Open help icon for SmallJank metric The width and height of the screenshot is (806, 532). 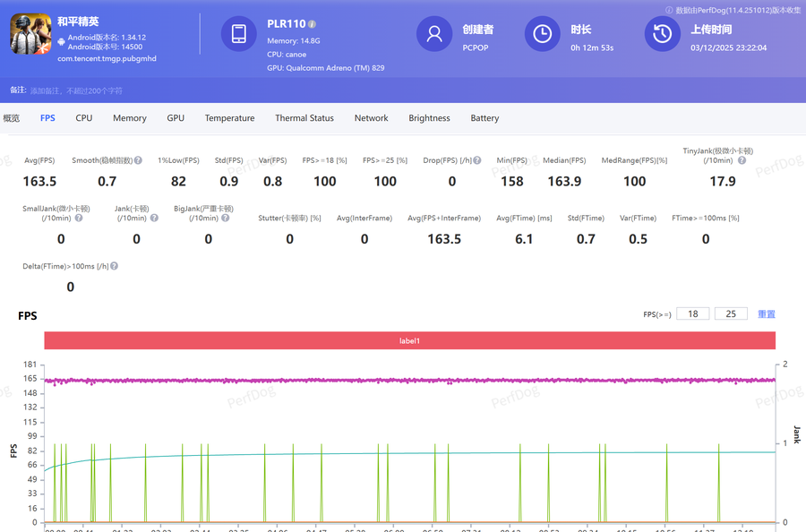click(79, 218)
